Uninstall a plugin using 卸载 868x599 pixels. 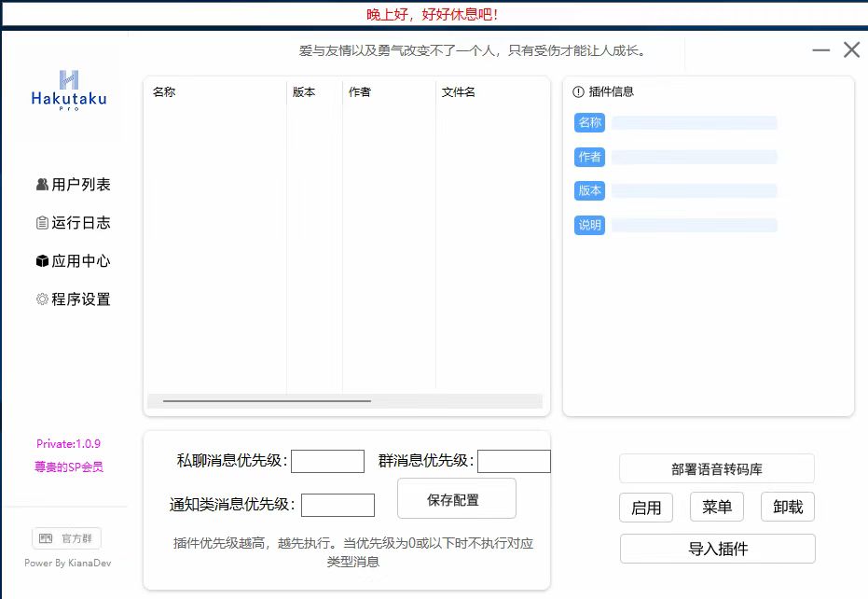tap(788, 508)
